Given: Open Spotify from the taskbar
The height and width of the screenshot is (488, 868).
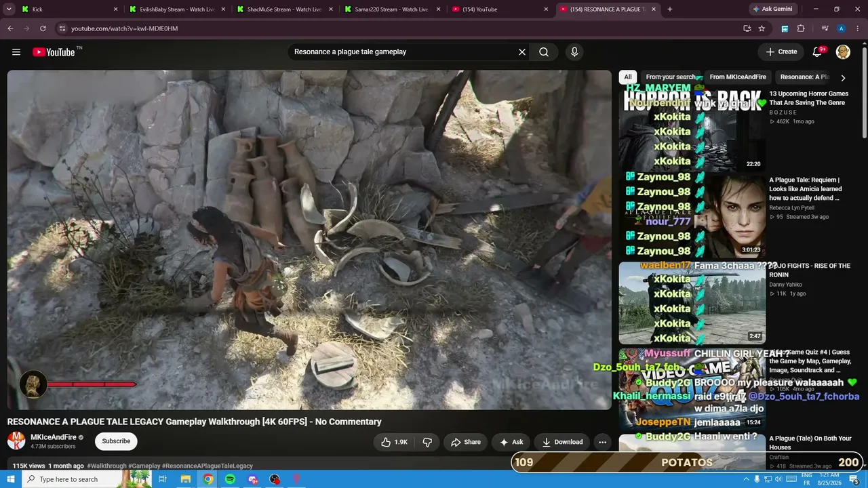Looking at the screenshot, I should (x=230, y=479).
